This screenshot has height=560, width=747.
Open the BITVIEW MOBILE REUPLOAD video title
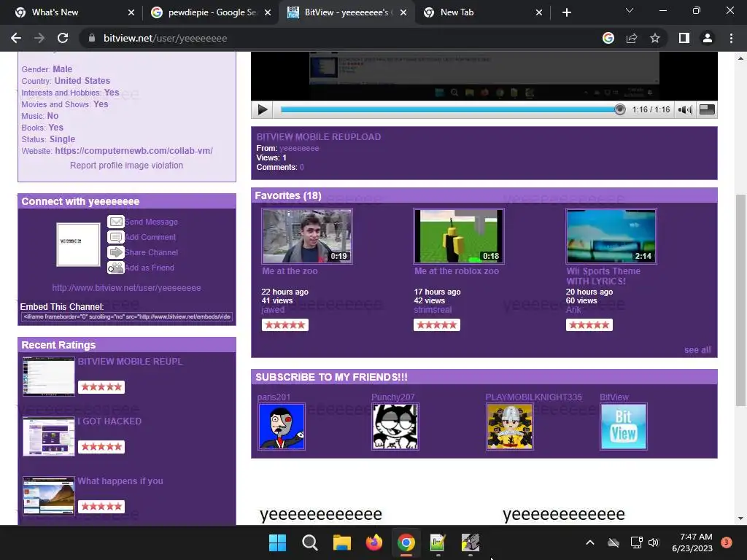point(319,136)
